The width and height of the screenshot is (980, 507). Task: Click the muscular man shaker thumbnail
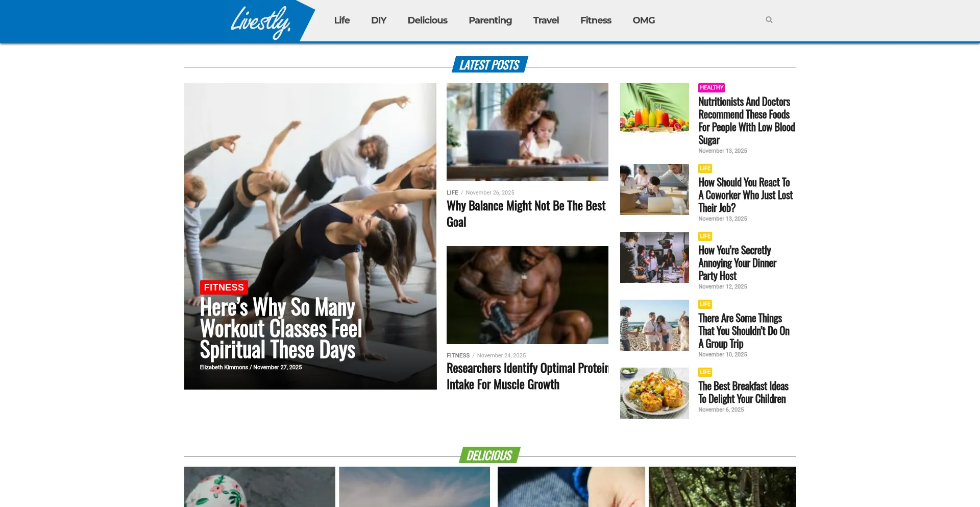pyautogui.click(x=527, y=295)
